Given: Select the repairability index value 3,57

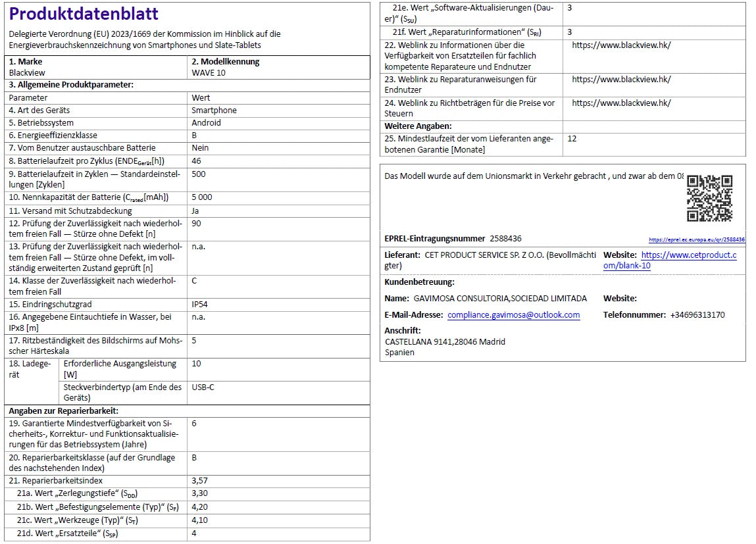Looking at the screenshot, I should coord(199,481).
